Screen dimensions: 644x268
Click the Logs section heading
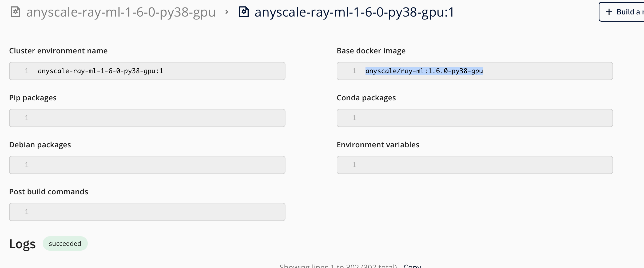pos(22,244)
